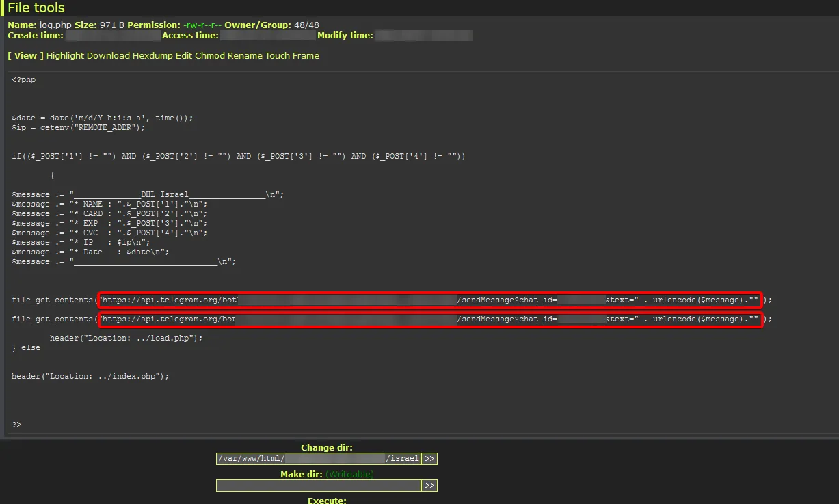
Task: Open the View file mode
Action: [x=25, y=56]
